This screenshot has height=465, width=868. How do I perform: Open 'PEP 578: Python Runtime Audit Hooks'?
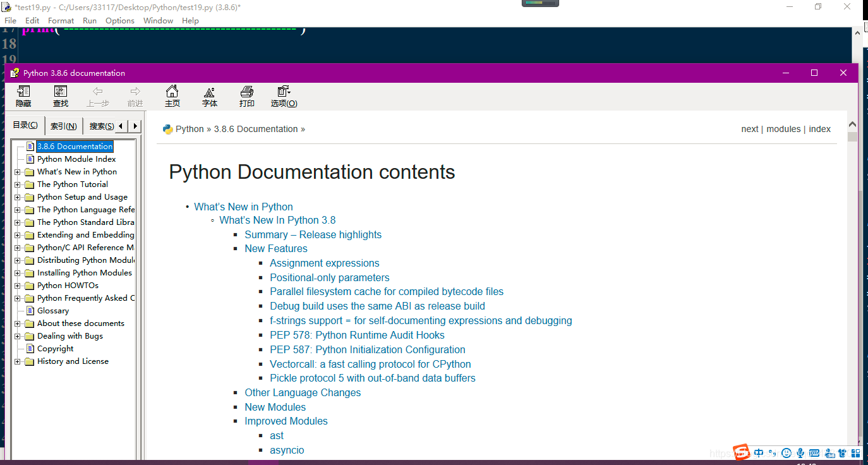coord(357,335)
